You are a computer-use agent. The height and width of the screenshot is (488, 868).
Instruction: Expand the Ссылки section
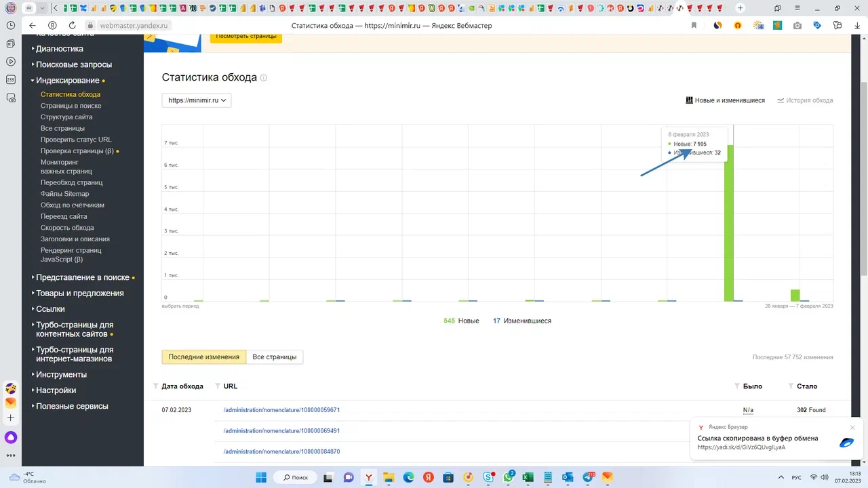click(x=50, y=309)
